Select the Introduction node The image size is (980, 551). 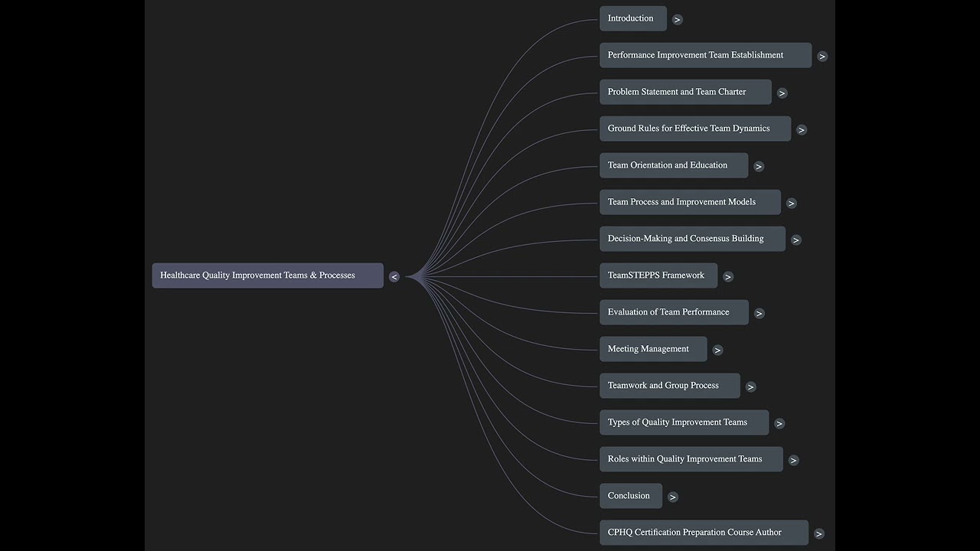pos(633,18)
